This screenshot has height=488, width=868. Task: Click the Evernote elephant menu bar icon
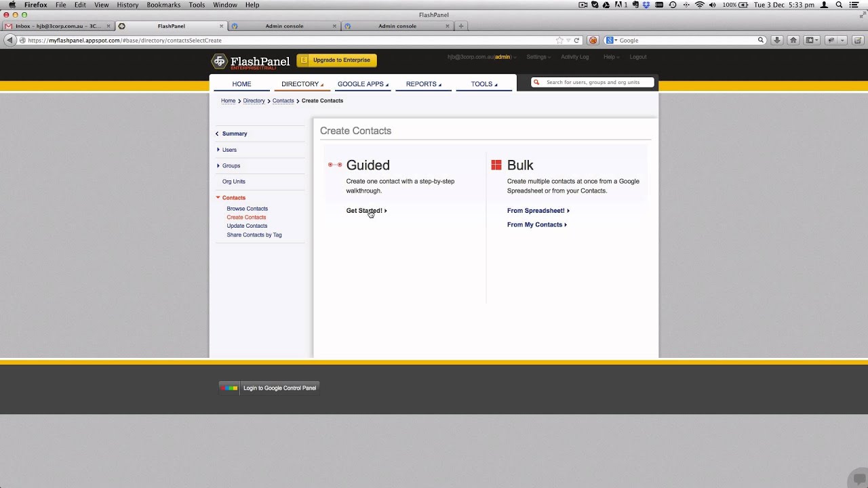click(x=635, y=5)
